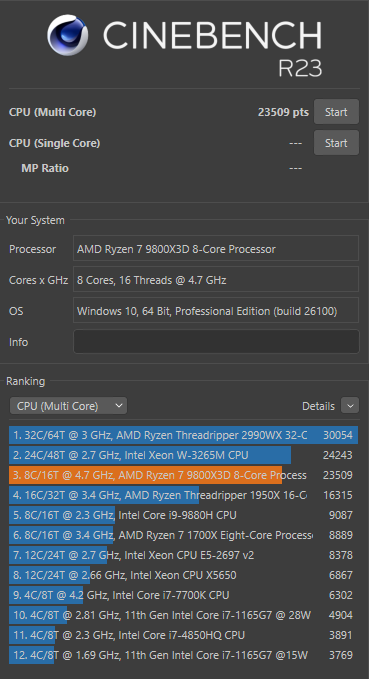Screen dimensions: 369x679
Task: Click the Cinebench sphere logo icon
Action: coord(68,35)
